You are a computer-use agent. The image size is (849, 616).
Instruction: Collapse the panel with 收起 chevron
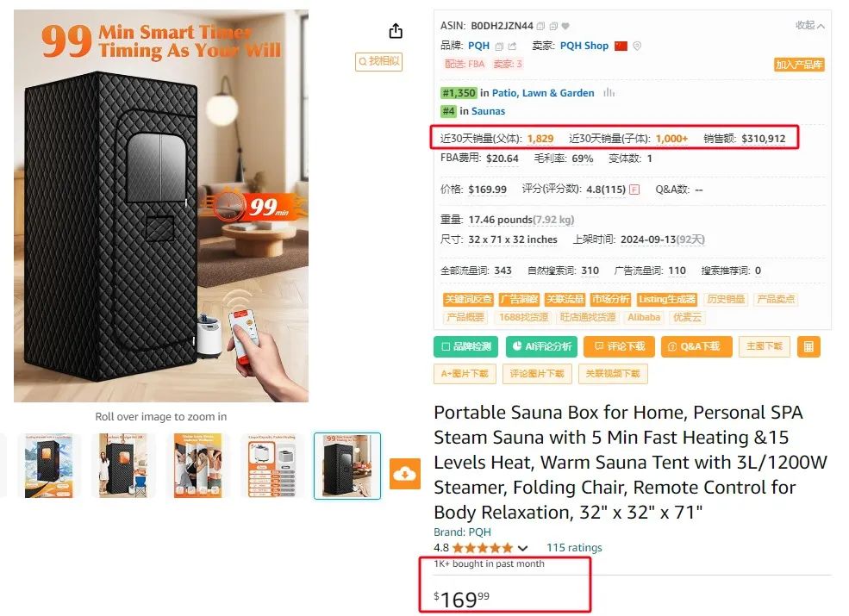pyautogui.click(x=809, y=26)
